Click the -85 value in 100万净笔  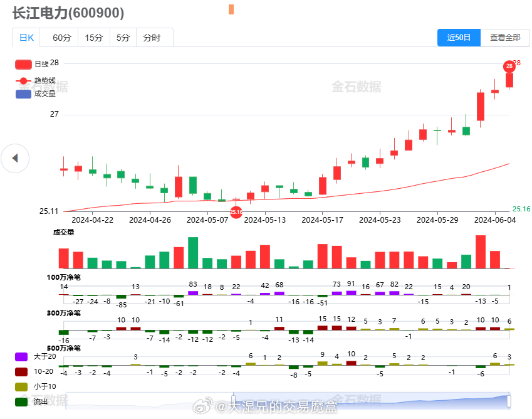121,305
